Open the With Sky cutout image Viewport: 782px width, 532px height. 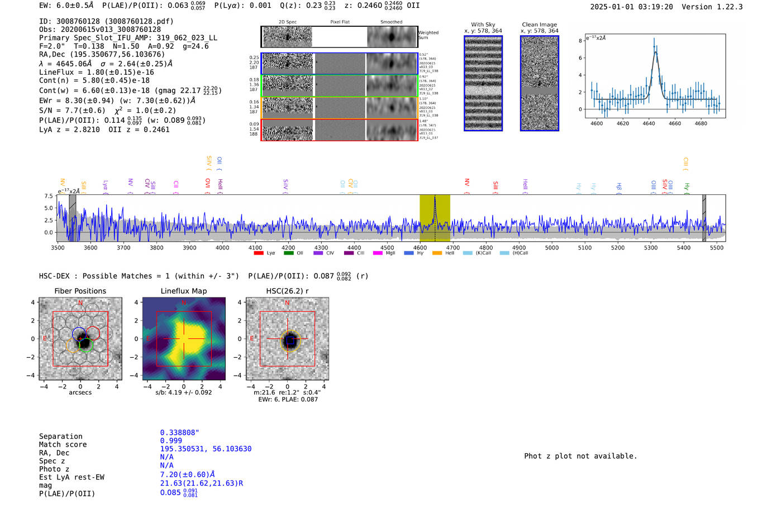tap(483, 83)
